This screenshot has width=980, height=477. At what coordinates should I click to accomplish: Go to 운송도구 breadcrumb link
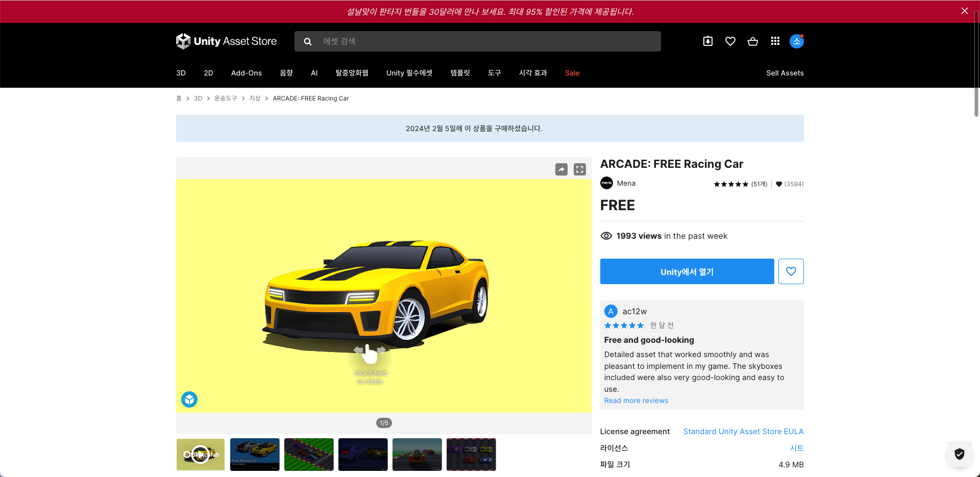click(x=226, y=98)
